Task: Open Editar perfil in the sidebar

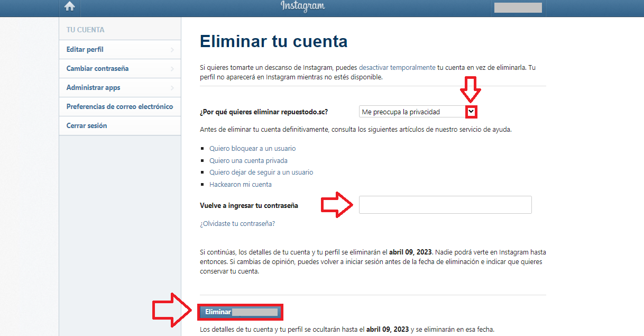Action: tap(120, 50)
